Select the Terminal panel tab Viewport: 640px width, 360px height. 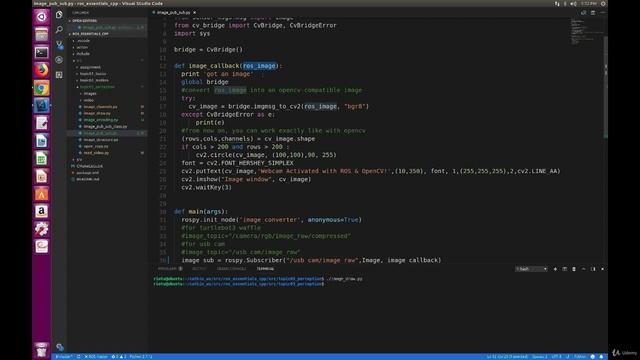[265, 269]
